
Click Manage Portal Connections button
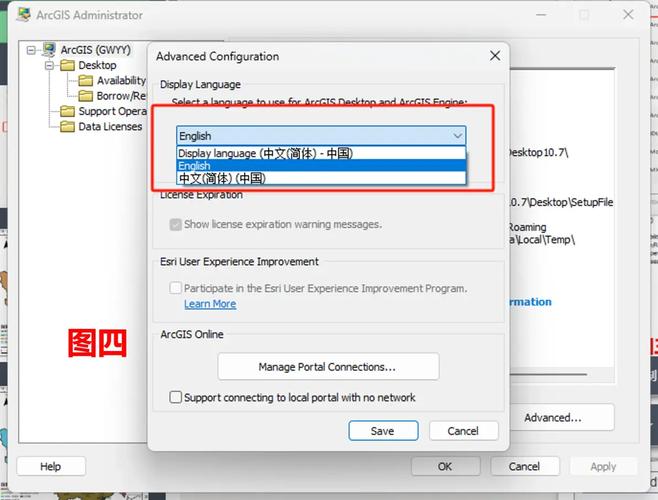(328, 367)
